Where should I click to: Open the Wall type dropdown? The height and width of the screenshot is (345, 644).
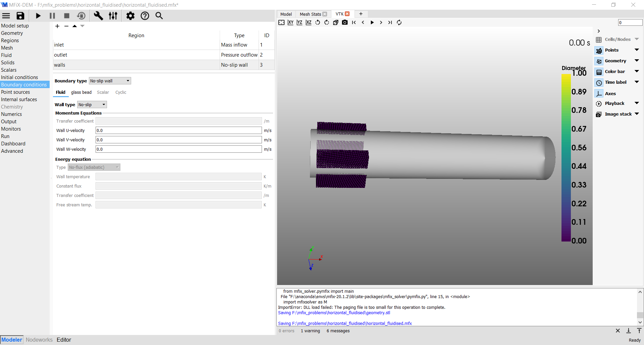pyautogui.click(x=92, y=105)
